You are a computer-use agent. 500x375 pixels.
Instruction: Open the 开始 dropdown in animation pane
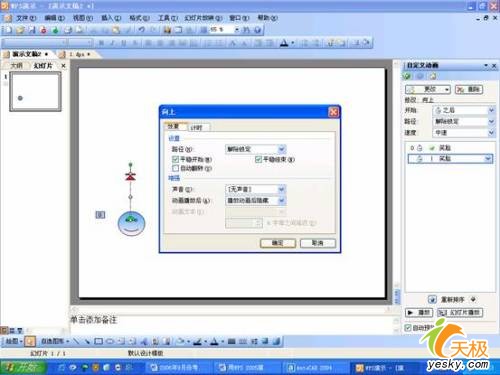click(x=491, y=110)
